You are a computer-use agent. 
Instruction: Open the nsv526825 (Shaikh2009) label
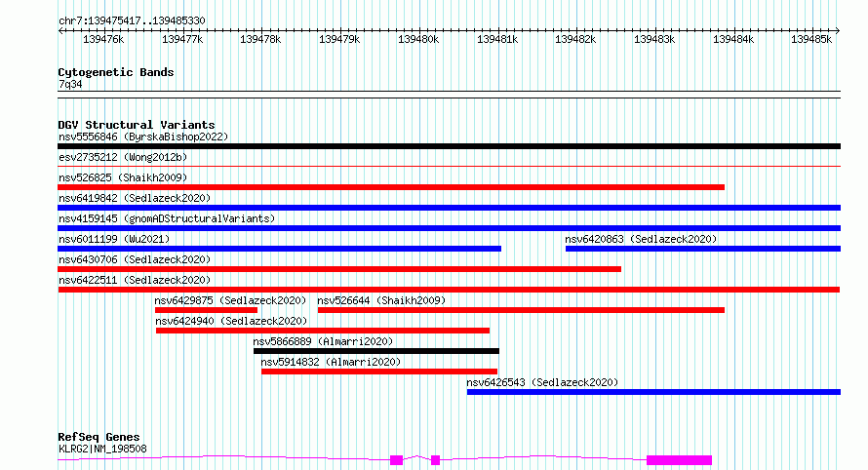[123, 177]
